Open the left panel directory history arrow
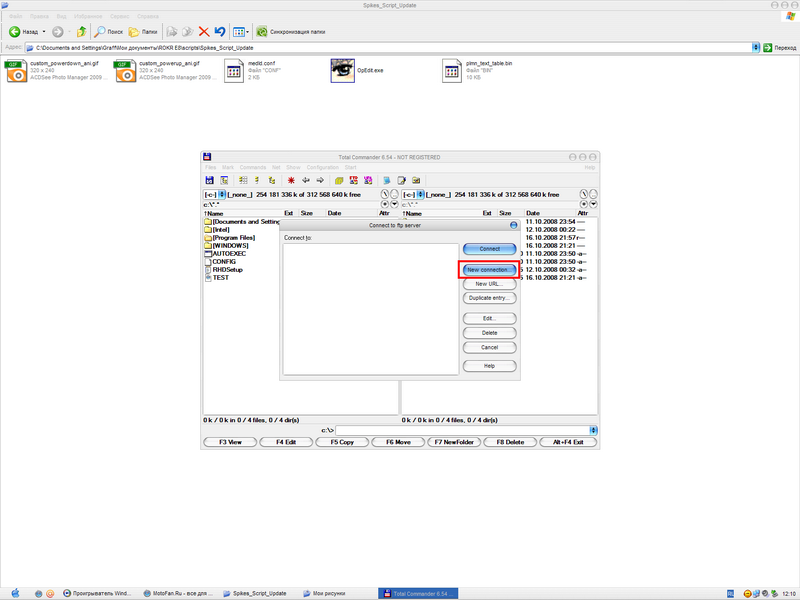Screen dimensions: 800x600 point(394,204)
